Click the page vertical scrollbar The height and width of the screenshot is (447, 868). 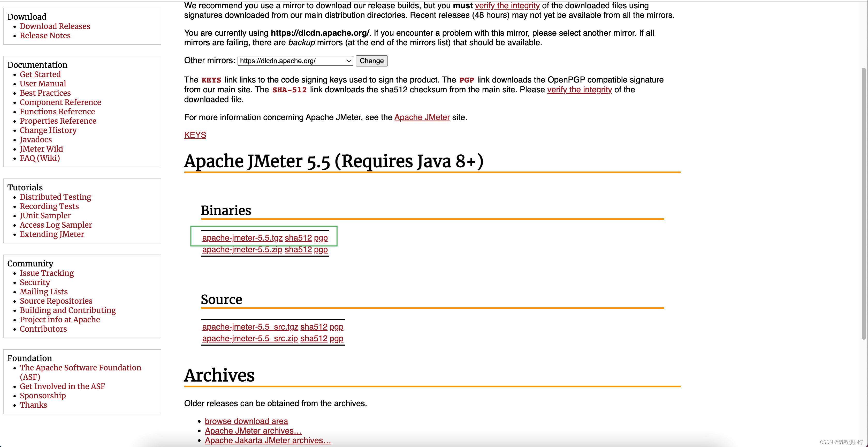[863, 202]
